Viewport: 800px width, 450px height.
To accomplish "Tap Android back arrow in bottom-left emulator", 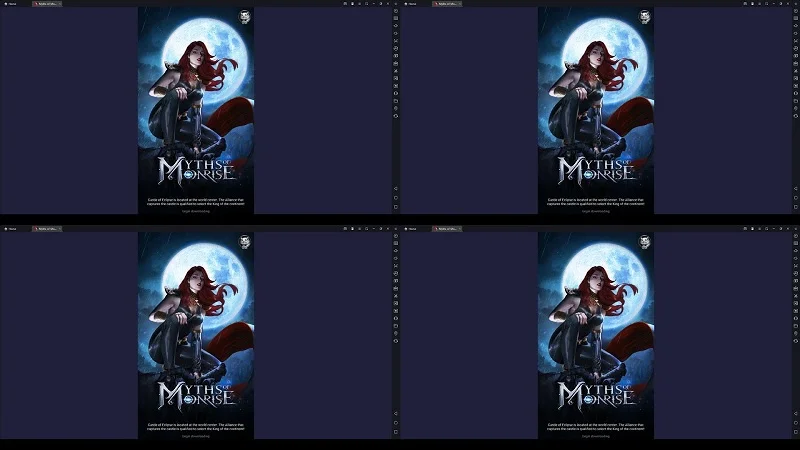I will click(396, 413).
